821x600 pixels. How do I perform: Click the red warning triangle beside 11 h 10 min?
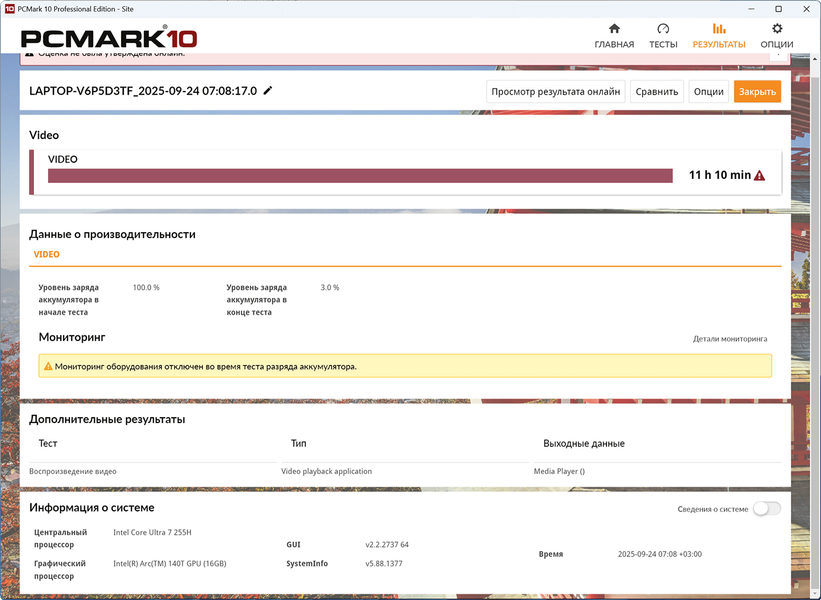[759, 175]
